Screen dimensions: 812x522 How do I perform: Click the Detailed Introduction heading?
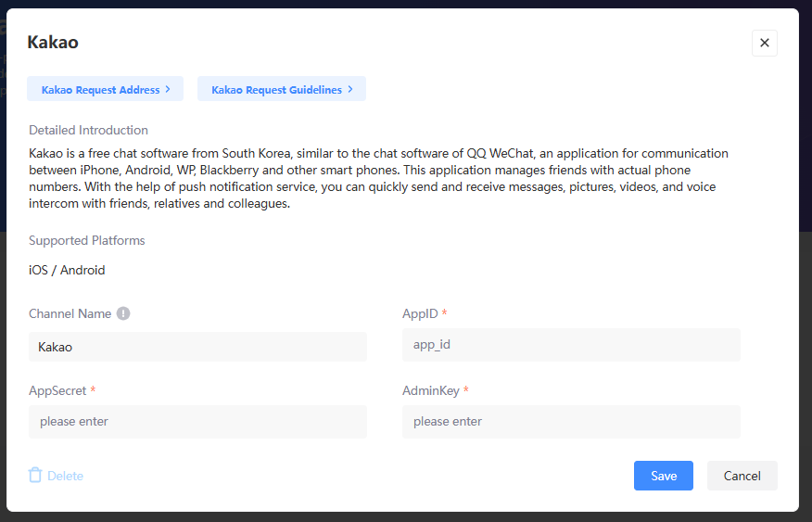88,130
